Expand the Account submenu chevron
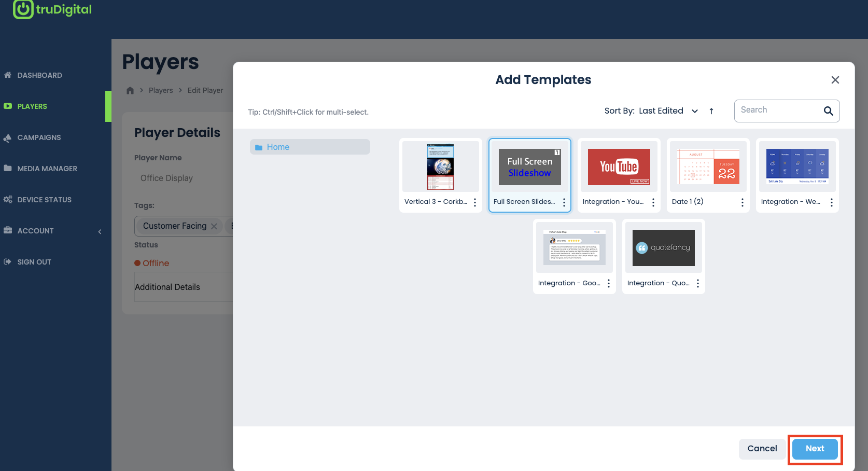This screenshot has width=868, height=471. 100,231
